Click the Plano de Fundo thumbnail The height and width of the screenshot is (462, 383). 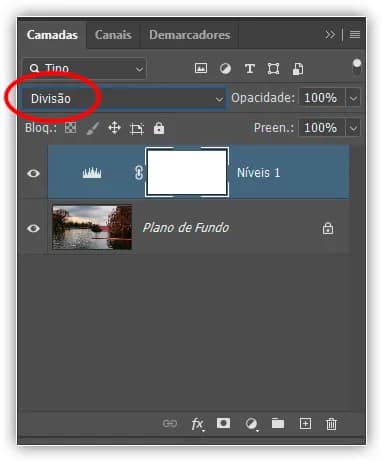pyautogui.click(x=92, y=227)
